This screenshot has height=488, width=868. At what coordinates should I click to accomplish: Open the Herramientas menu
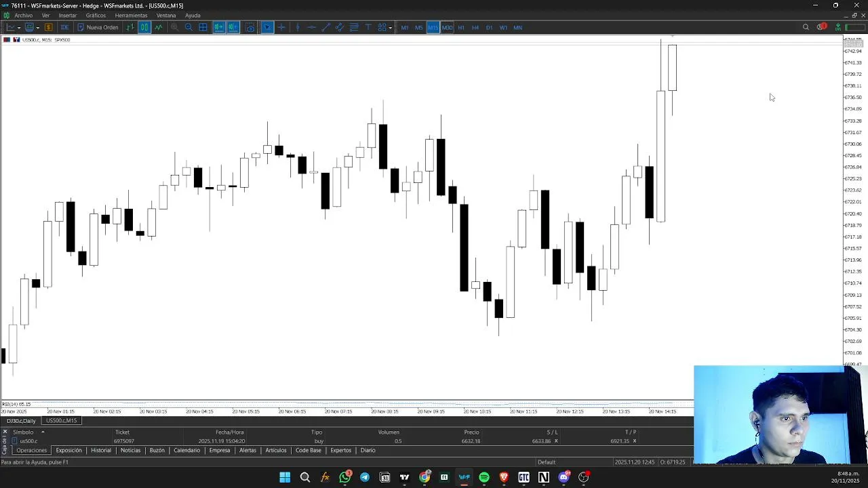131,16
